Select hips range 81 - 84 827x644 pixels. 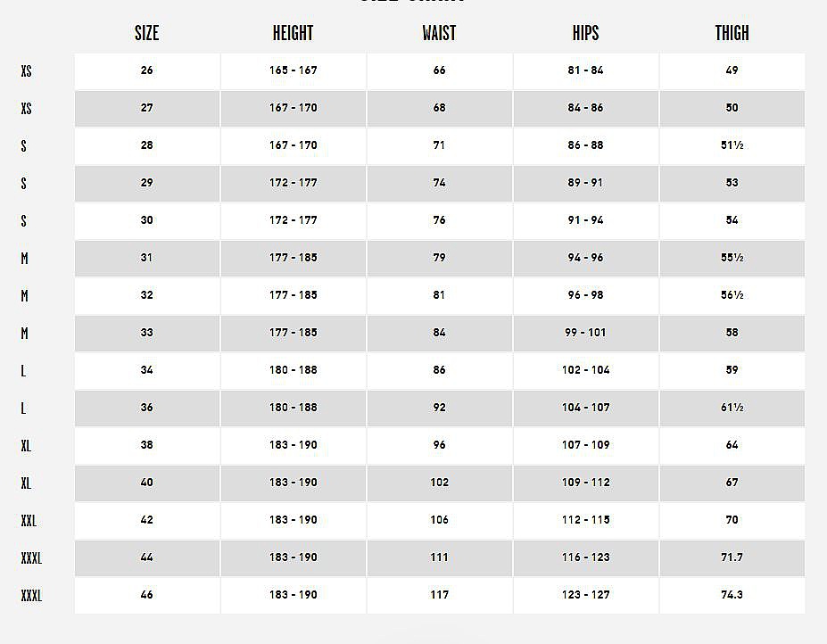(585, 70)
